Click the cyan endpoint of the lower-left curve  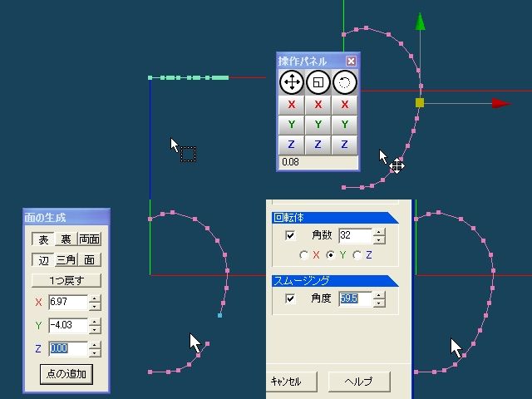[219, 316]
